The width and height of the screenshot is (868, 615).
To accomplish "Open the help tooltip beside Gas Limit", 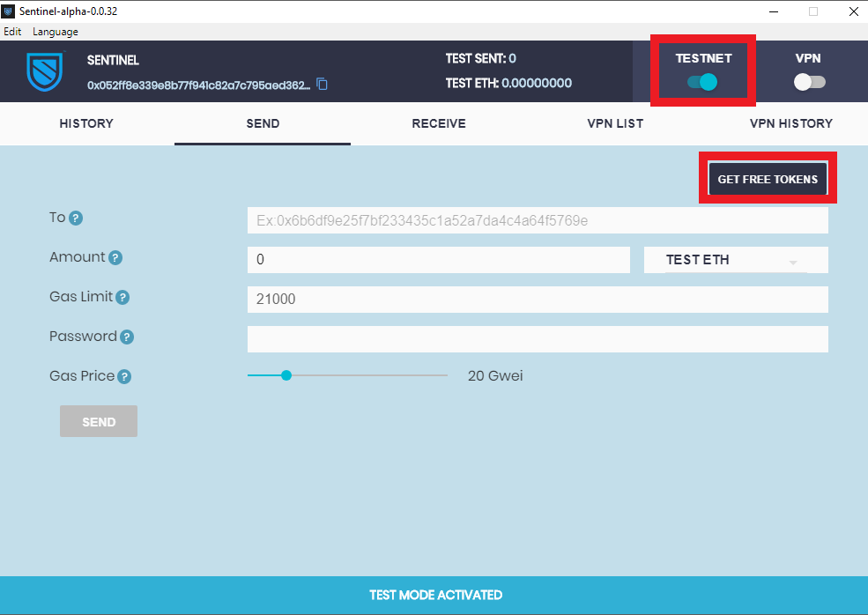I will pos(122,297).
